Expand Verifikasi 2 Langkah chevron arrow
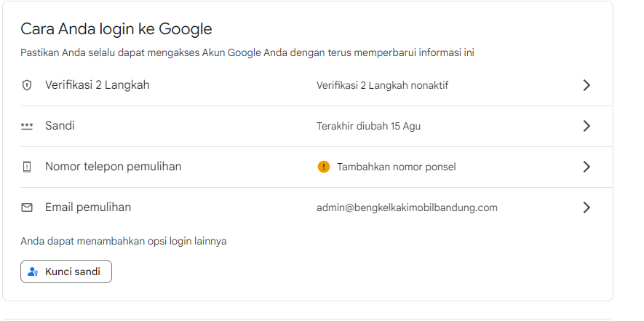The width and height of the screenshot is (644, 321). (x=587, y=85)
